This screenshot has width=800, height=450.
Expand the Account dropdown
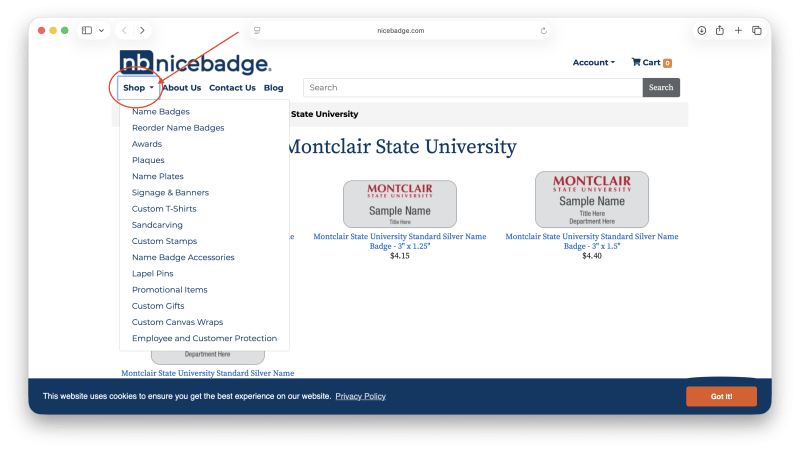click(593, 62)
